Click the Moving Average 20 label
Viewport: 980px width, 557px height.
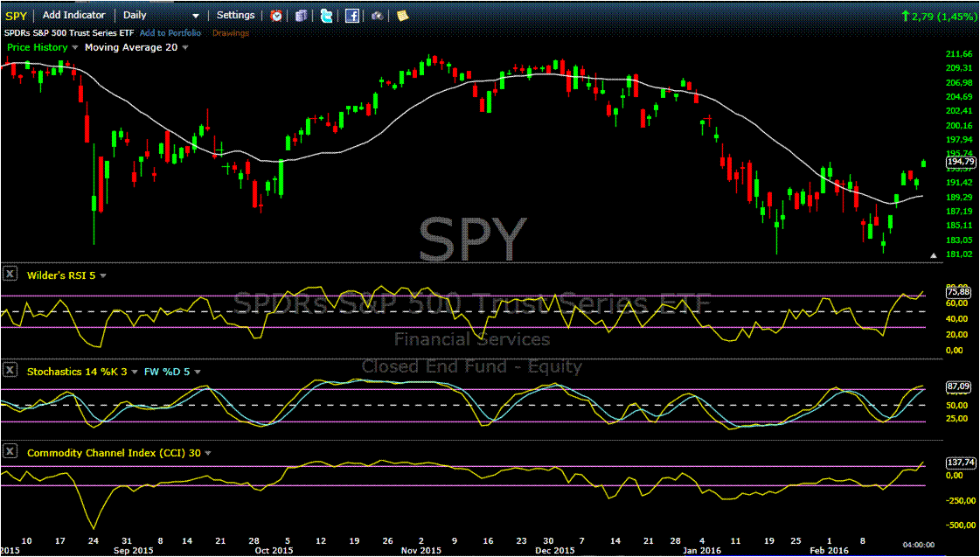[x=131, y=47]
